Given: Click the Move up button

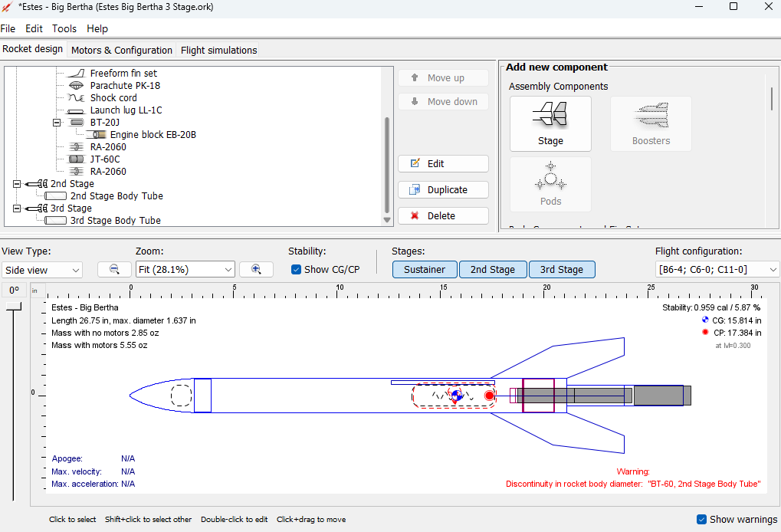Looking at the screenshot, I should click(442, 77).
